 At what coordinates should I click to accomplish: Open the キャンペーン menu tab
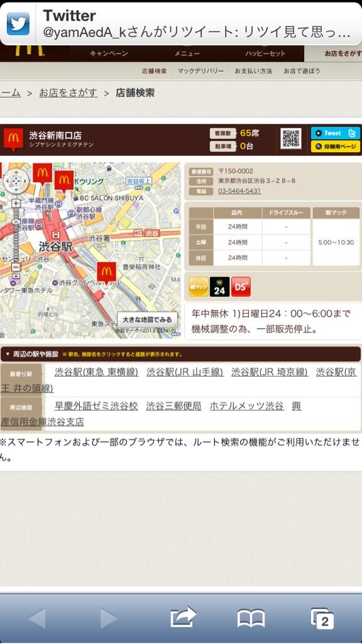click(109, 53)
